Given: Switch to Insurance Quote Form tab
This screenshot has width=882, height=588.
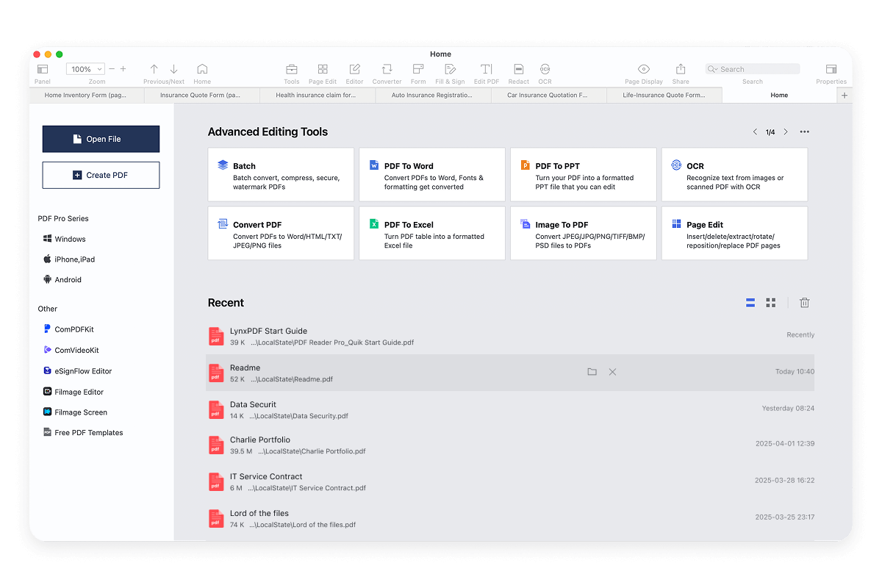Looking at the screenshot, I should [x=201, y=96].
